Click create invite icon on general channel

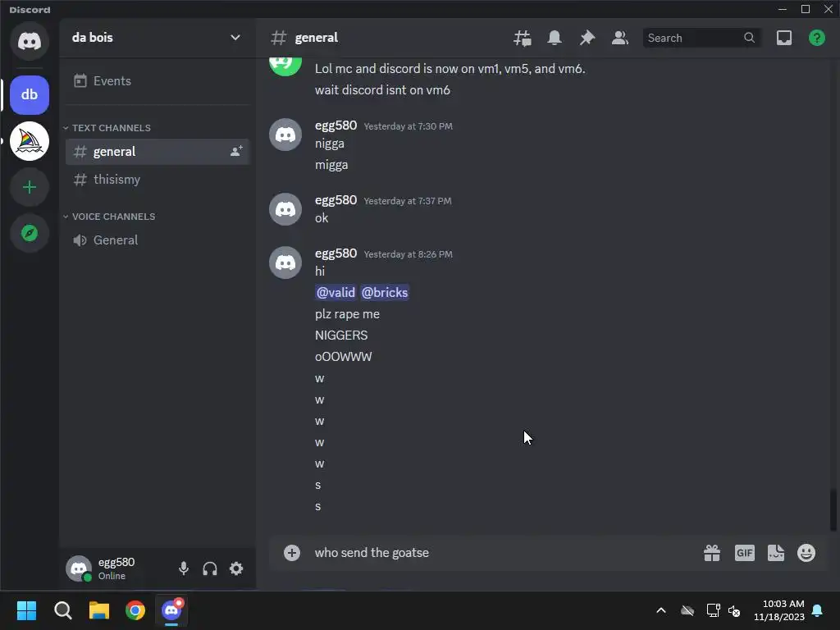click(x=236, y=152)
